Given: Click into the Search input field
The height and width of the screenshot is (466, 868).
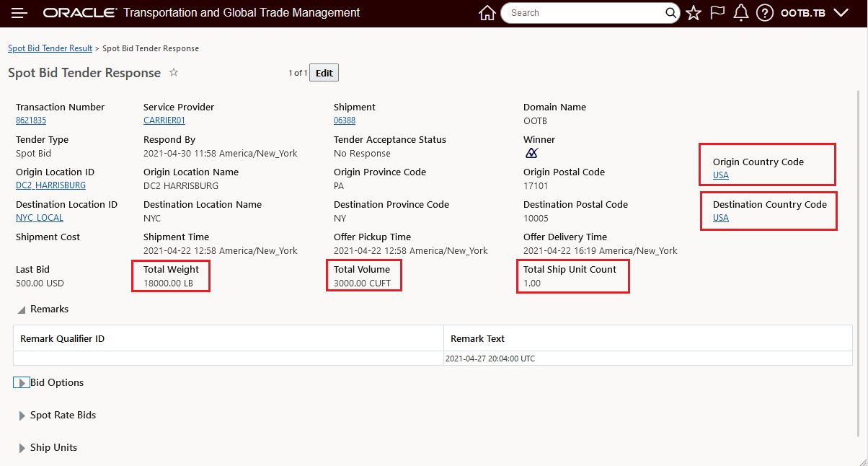Looking at the screenshot, I should (584, 13).
